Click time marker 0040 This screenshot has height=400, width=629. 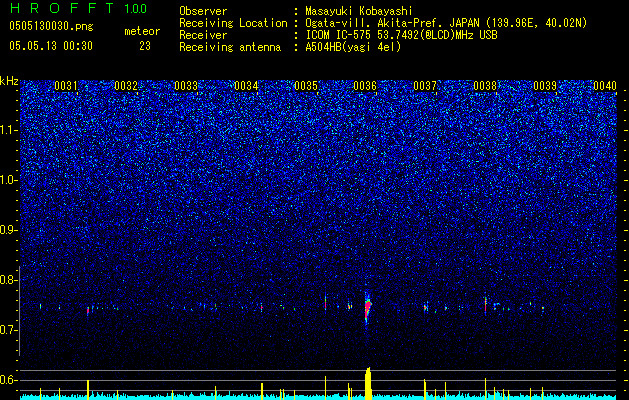[605, 86]
